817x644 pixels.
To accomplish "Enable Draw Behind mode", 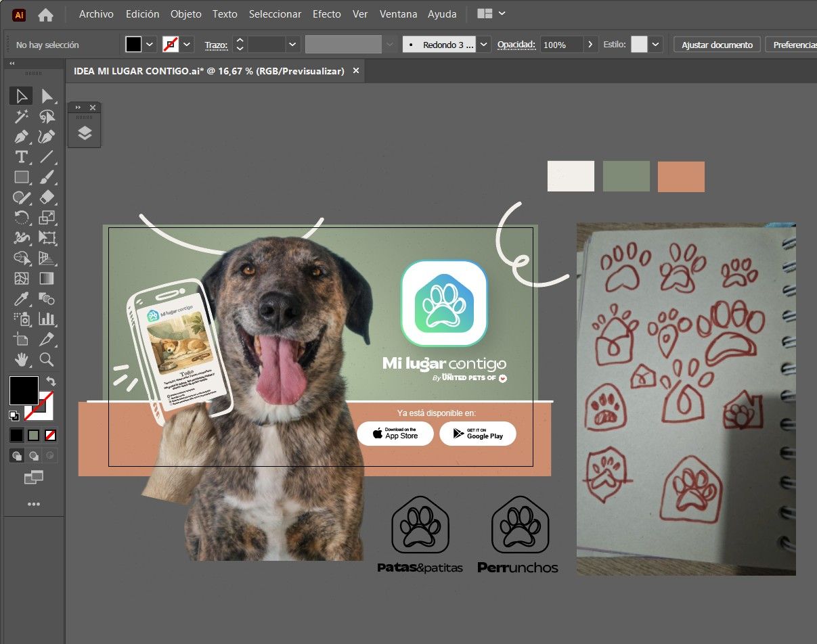I will coord(33,456).
